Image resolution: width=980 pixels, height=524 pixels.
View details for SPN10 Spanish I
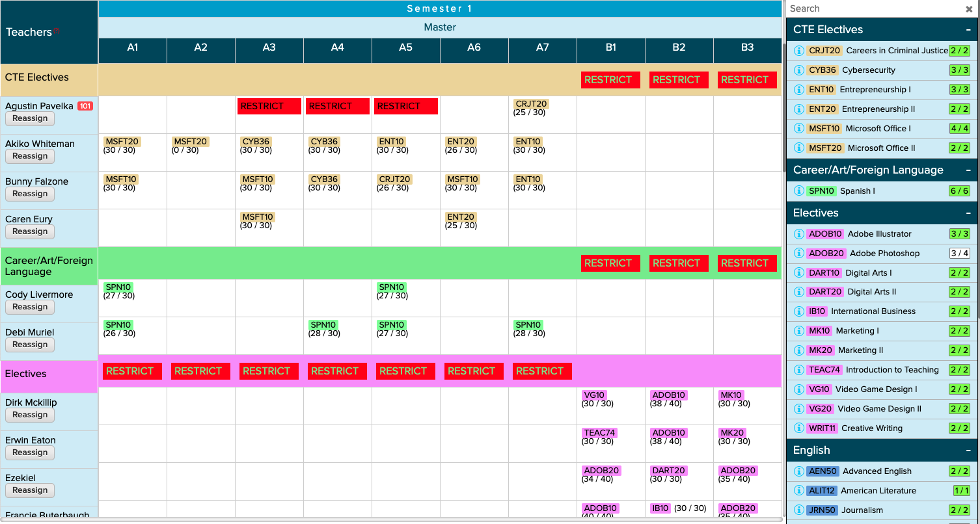coord(798,190)
